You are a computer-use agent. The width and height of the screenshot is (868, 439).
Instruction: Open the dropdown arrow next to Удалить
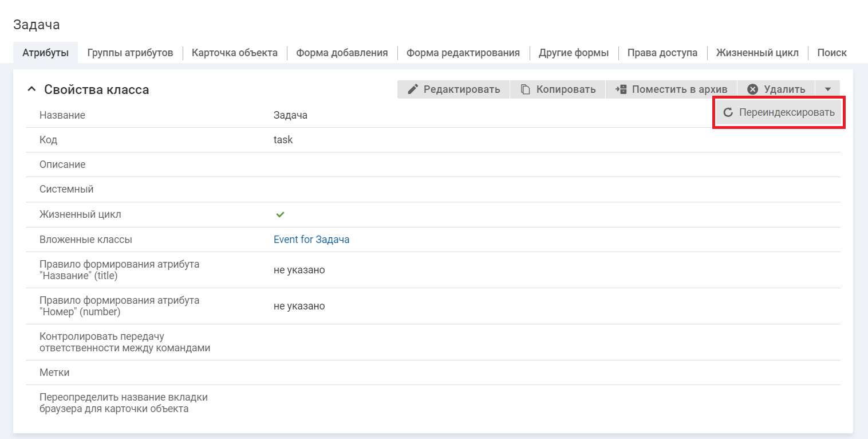[827, 89]
